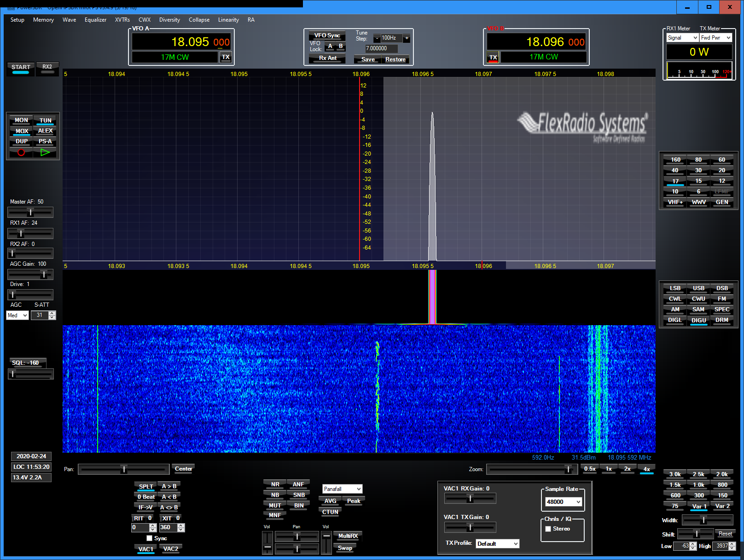This screenshot has height=560, width=744.
Task: Increment the RIT value spinner
Action: (x=153, y=525)
